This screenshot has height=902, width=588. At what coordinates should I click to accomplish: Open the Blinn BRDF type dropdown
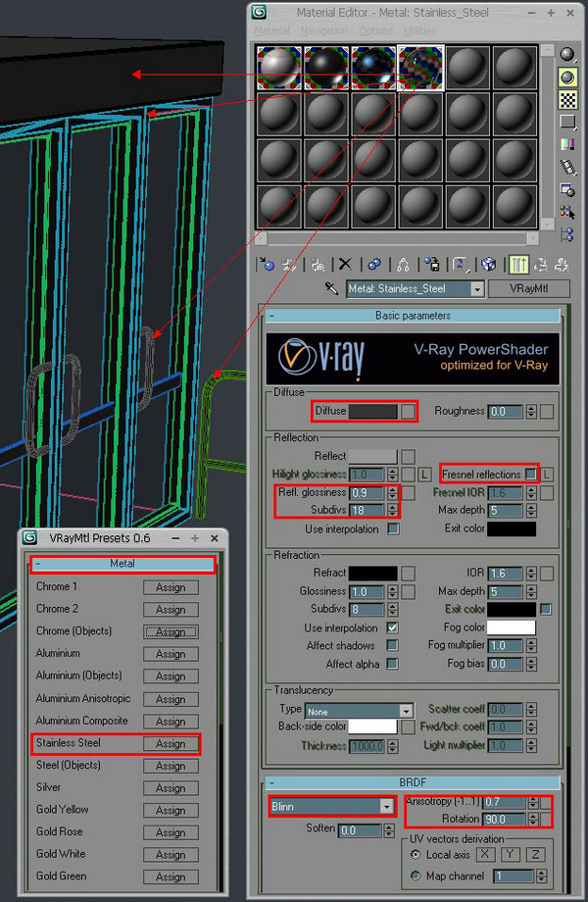coord(387,807)
